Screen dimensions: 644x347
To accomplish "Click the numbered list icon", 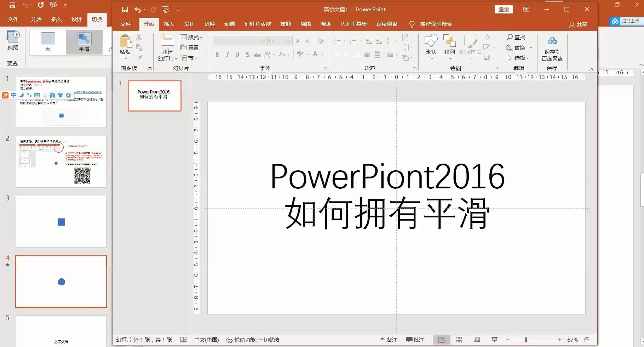I will (x=353, y=41).
